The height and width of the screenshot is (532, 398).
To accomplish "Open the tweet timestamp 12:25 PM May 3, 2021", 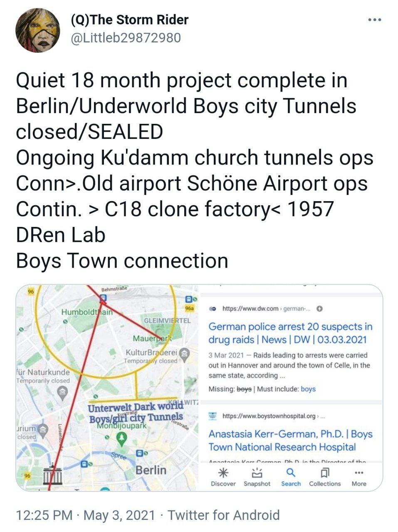I will (85, 515).
